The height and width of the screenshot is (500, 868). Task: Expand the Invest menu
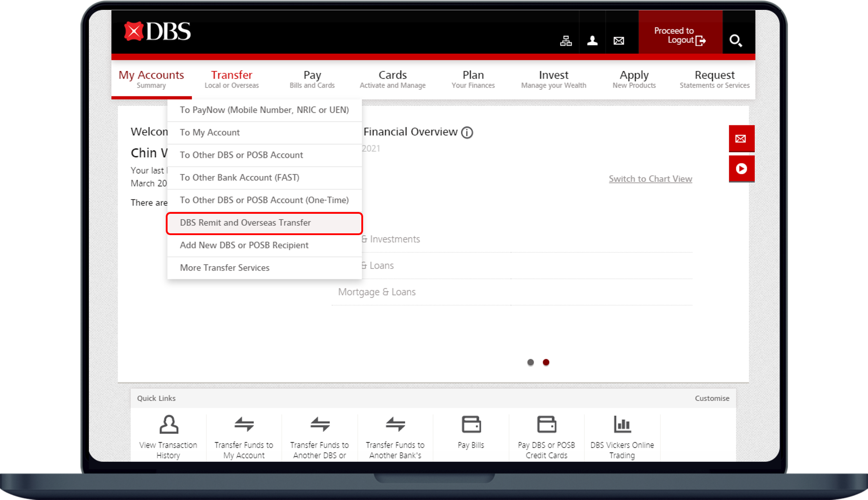(x=553, y=79)
